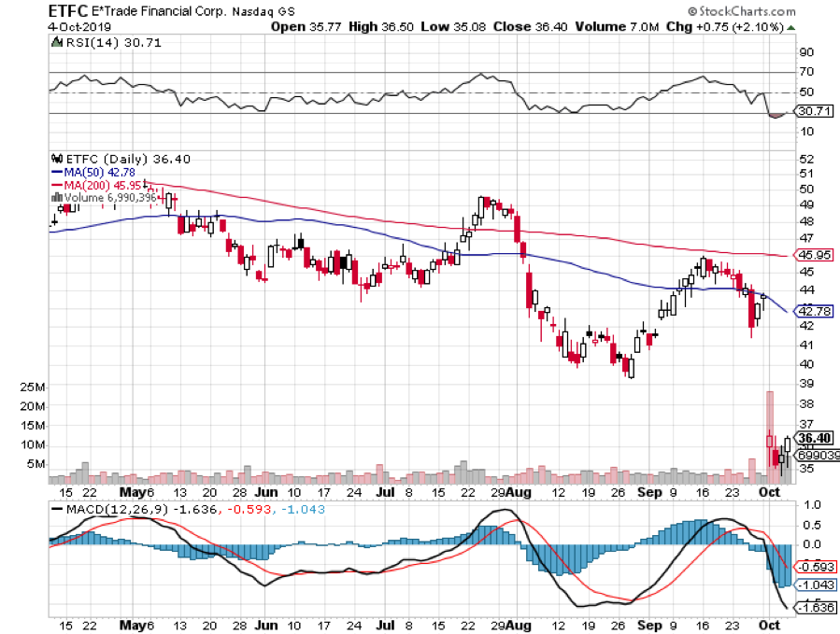The height and width of the screenshot is (634, 840).
Task: Click the Low 35.08 value
Action: click(x=453, y=27)
